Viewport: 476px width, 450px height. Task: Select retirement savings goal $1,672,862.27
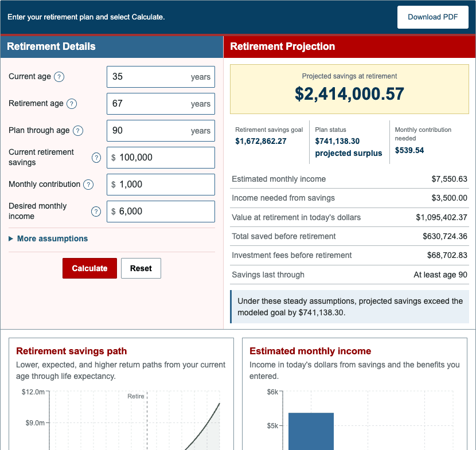[x=261, y=141]
